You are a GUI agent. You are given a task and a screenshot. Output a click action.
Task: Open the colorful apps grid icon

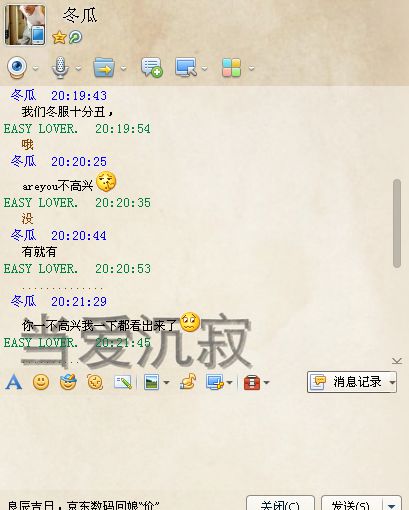(231, 68)
